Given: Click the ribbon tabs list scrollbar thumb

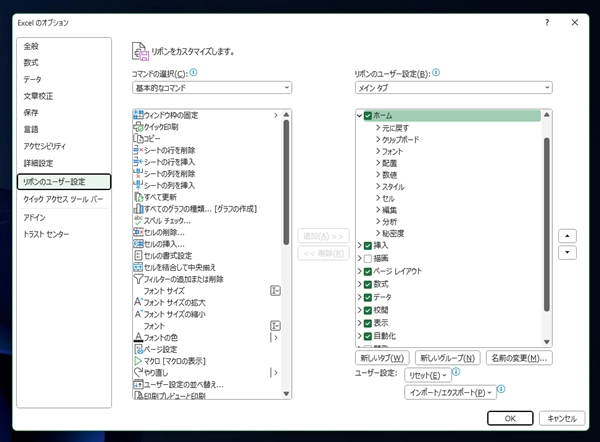Looking at the screenshot, I should pos(546,224).
